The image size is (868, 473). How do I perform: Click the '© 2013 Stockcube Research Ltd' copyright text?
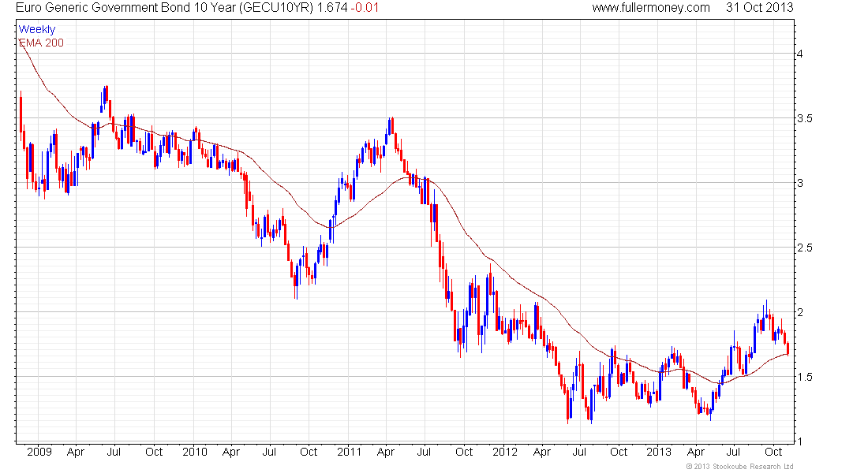(x=739, y=467)
